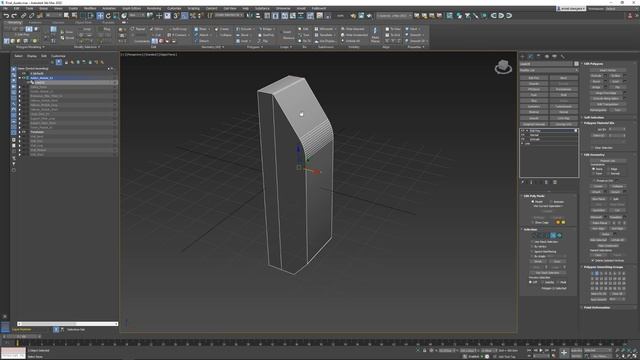Select Element sub-object level icon
The width and height of the screenshot is (640, 360).
559,236
